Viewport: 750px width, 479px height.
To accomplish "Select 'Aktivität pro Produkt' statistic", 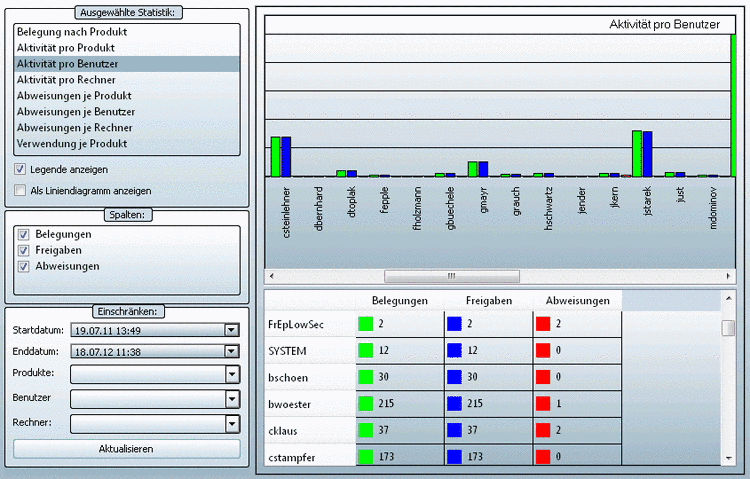I will [127, 48].
